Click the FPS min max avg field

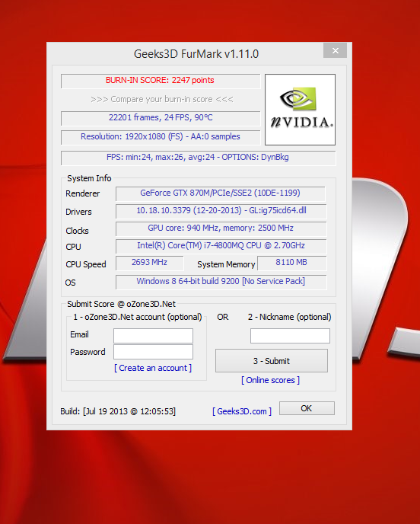click(199, 158)
